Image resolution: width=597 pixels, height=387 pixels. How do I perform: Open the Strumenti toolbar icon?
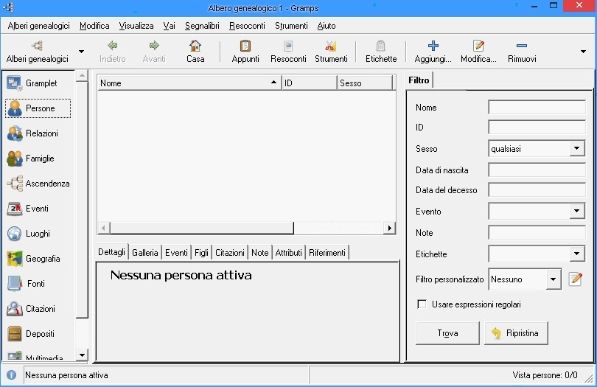[331, 52]
